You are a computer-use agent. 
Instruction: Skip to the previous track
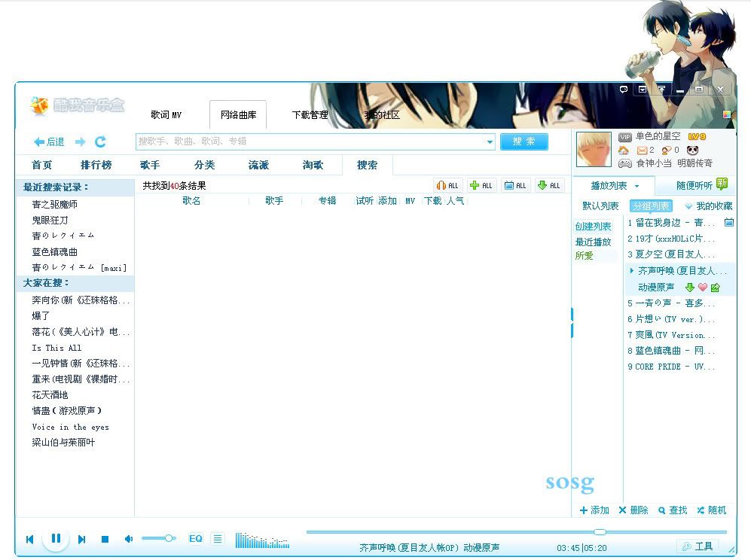[29, 539]
